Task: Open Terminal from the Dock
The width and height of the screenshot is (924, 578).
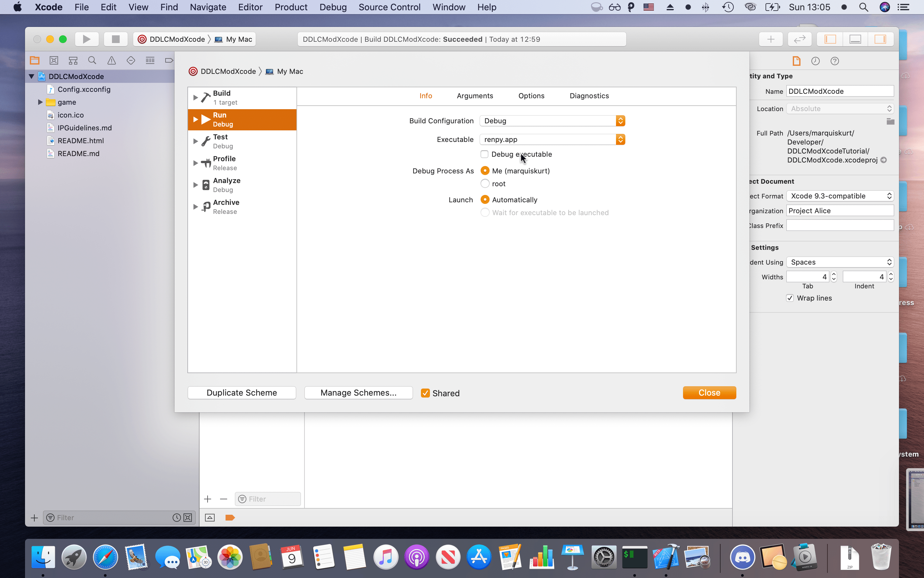Action: click(x=635, y=557)
